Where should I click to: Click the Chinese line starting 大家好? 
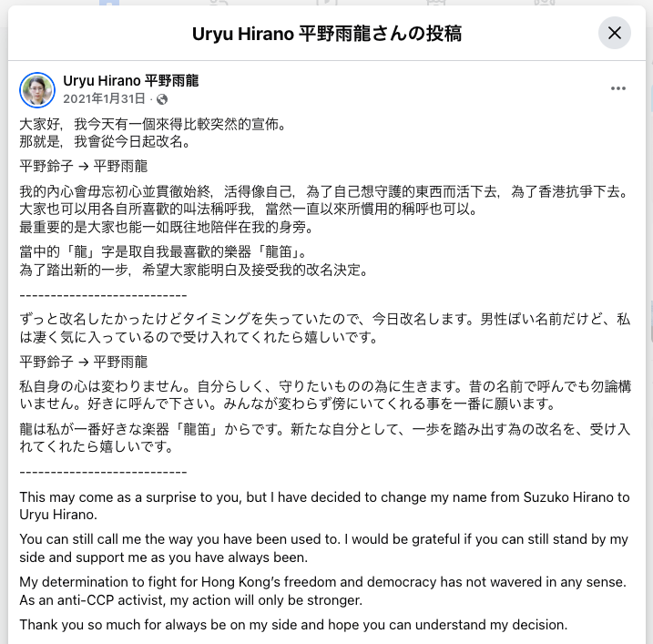(x=153, y=124)
